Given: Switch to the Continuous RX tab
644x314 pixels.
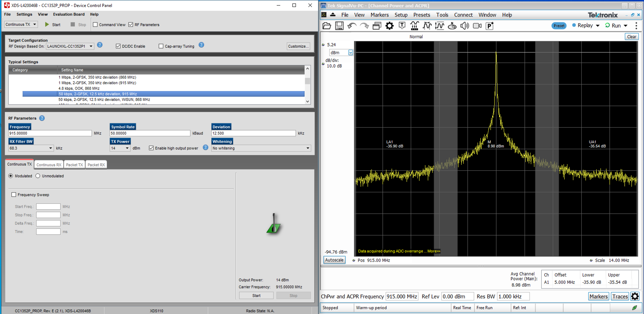Looking at the screenshot, I should pyautogui.click(x=49, y=165).
